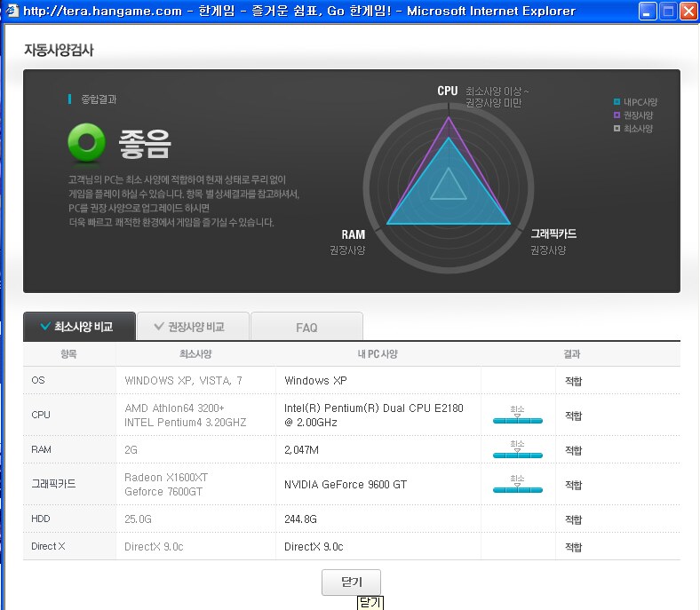Click the 최소사양 gray legend square
This screenshot has width=700, height=610.
click(x=616, y=129)
